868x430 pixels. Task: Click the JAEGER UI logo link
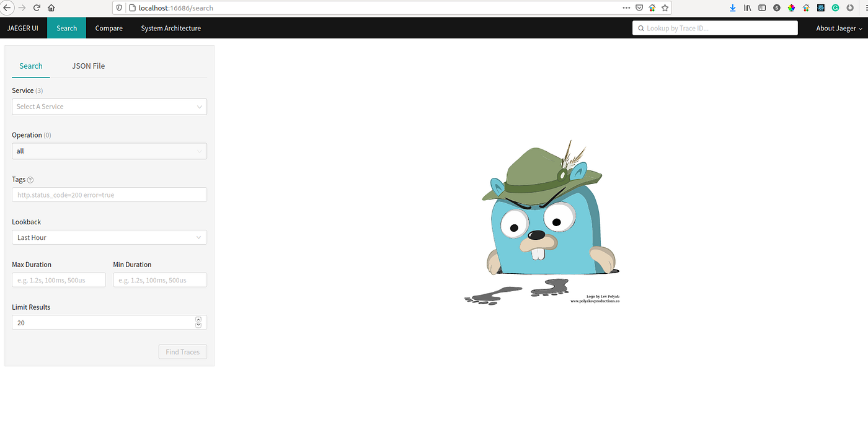22,28
